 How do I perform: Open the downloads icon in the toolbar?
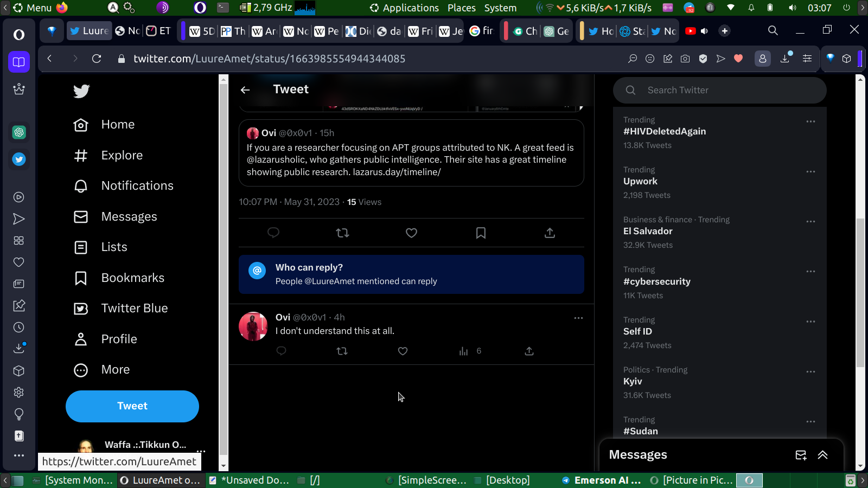coord(785,58)
